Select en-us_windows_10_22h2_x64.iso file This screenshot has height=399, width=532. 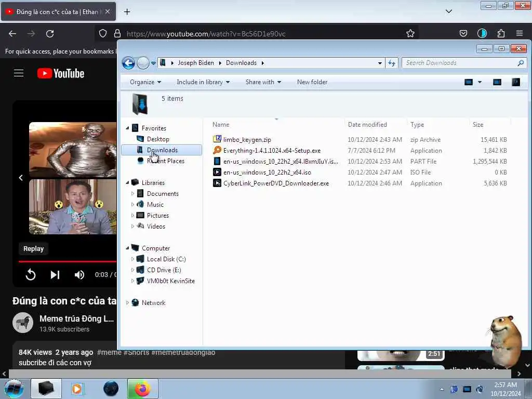click(x=267, y=172)
